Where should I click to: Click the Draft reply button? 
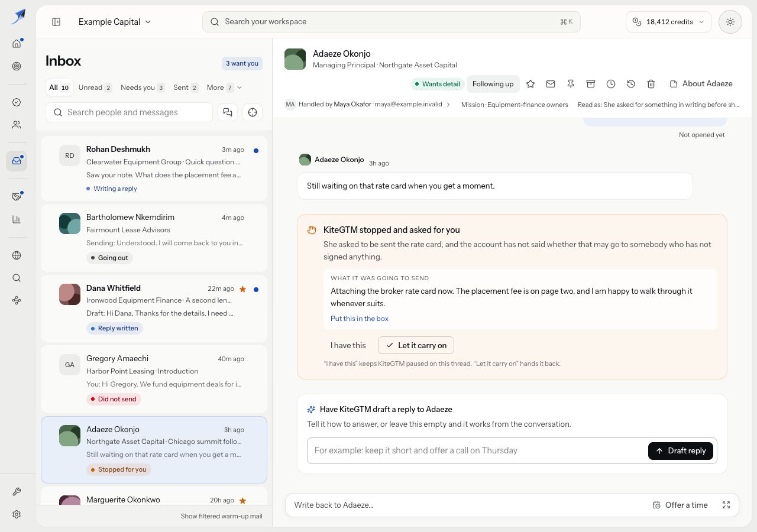(x=681, y=450)
